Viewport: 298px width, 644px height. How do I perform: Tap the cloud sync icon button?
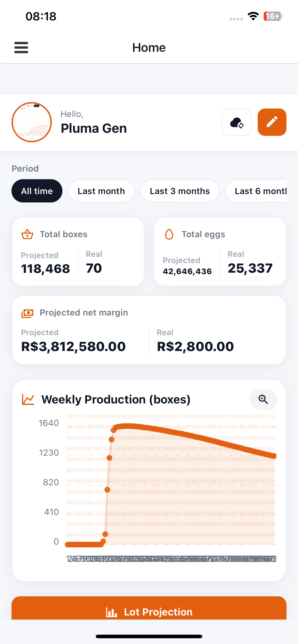(x=237, y=122)
